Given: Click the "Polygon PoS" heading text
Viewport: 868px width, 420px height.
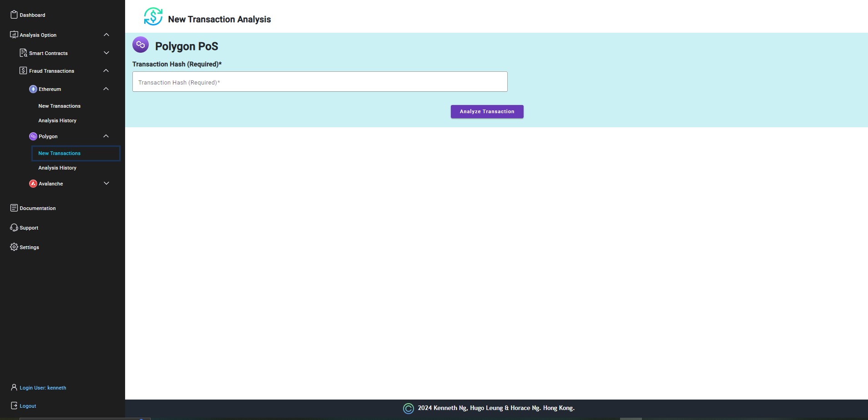Looking at the screenshot, I should point(187,46).
